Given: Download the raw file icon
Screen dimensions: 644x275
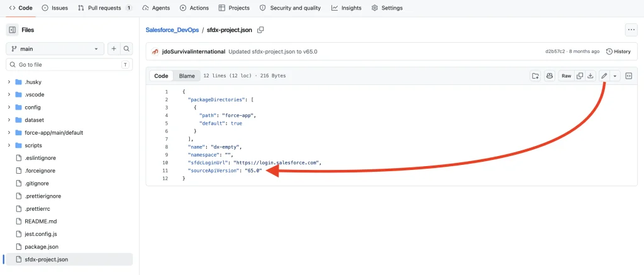Looking at the screenshot, I should point(590,76).
